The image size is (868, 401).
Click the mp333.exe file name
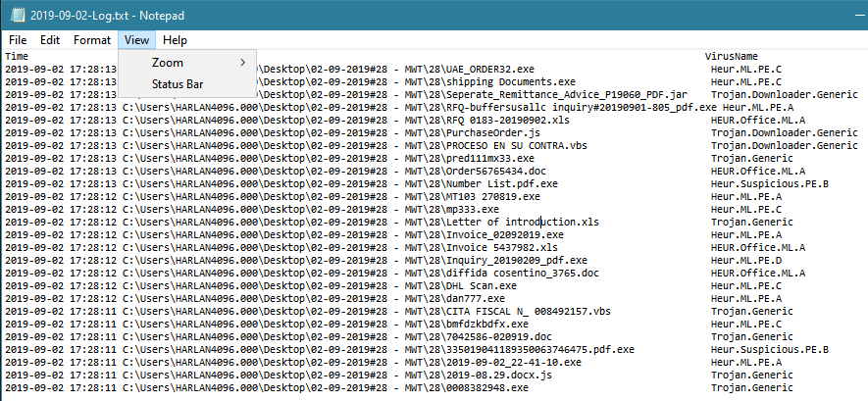pyautogui.click(x=472, y=209)
